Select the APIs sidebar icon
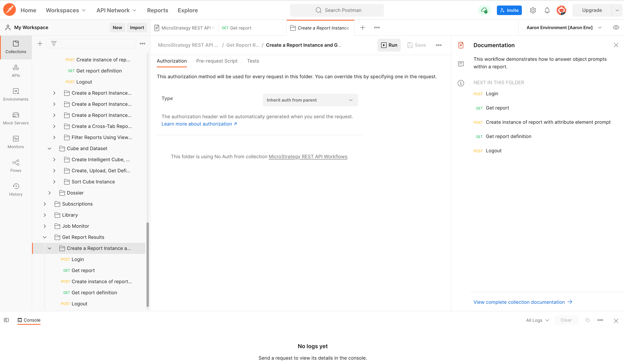The height and width of the screenshot is (364, 624). point(15,71)
